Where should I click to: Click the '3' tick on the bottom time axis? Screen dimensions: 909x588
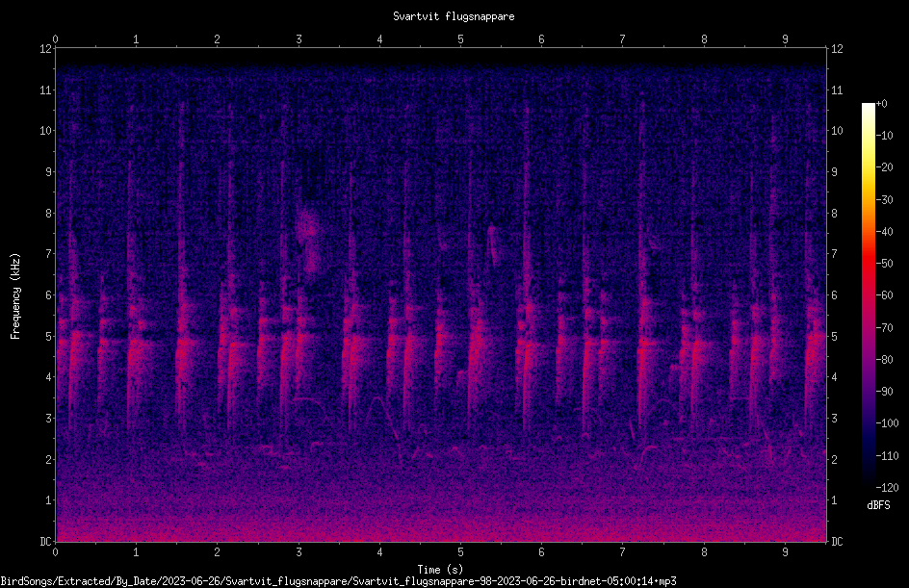tap(299, 552)
